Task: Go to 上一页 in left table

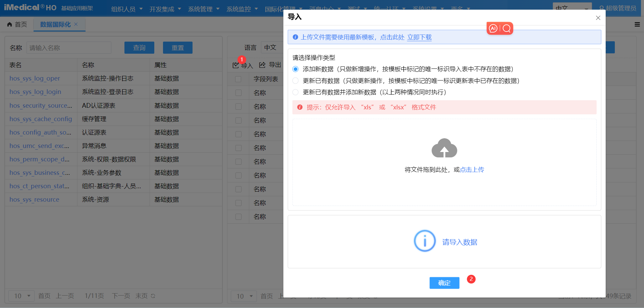Action: [x=65, y=296]
